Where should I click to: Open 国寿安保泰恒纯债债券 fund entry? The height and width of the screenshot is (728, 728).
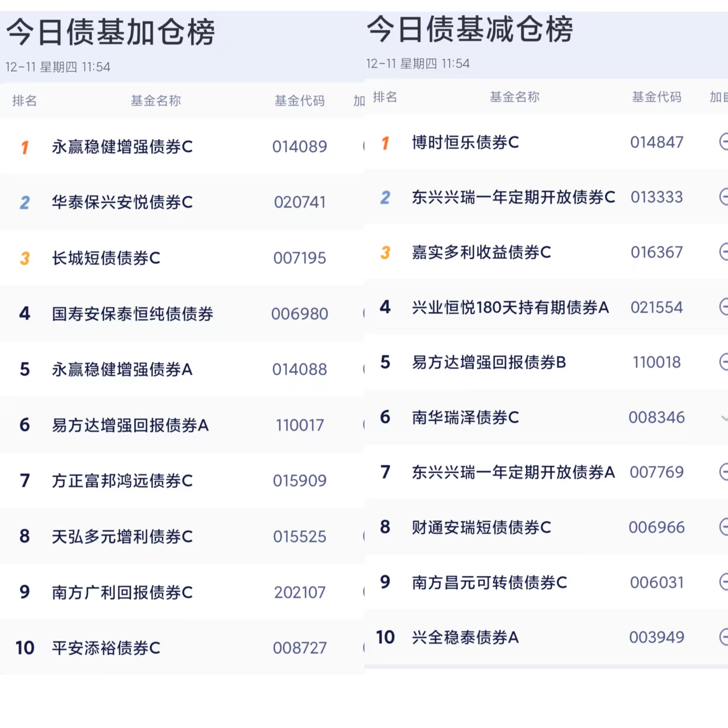pyautogui.click(x=133, y=313)
